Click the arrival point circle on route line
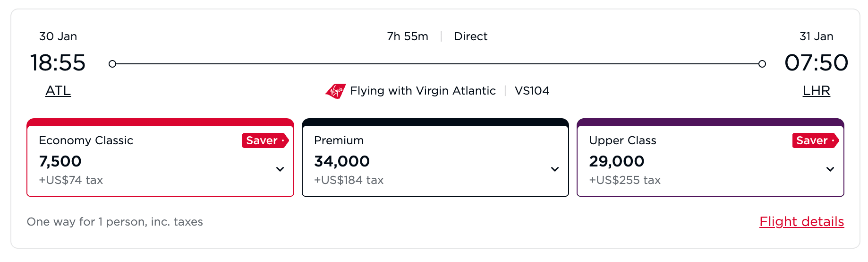The width and height of the screenshot is (868, 262). click(x=762, y=64)
